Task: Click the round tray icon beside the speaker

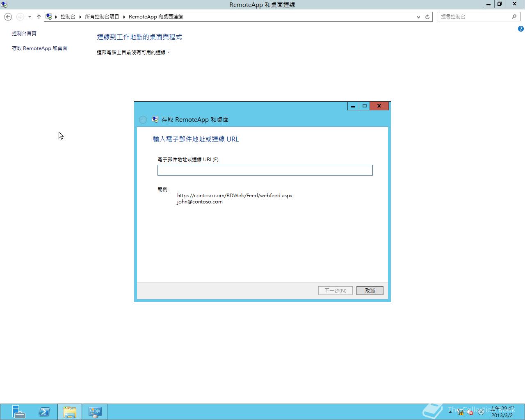Action: point(481,412)
